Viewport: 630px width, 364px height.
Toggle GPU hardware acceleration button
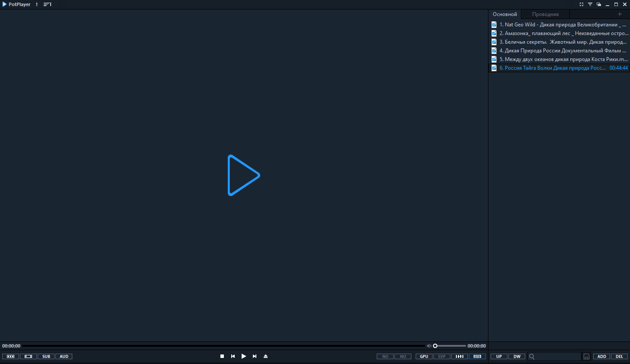(x=424, y=357)
